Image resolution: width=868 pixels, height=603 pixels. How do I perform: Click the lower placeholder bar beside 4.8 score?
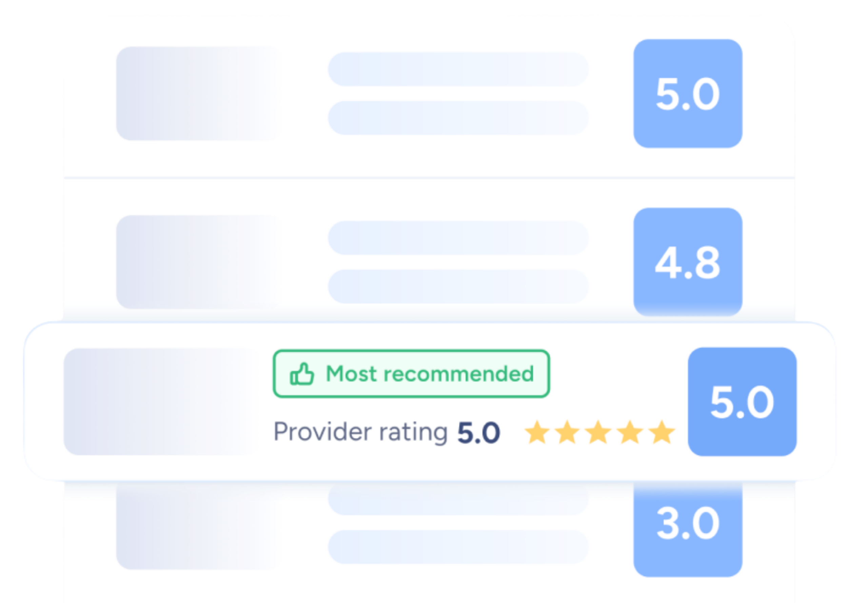coord(458,286)
